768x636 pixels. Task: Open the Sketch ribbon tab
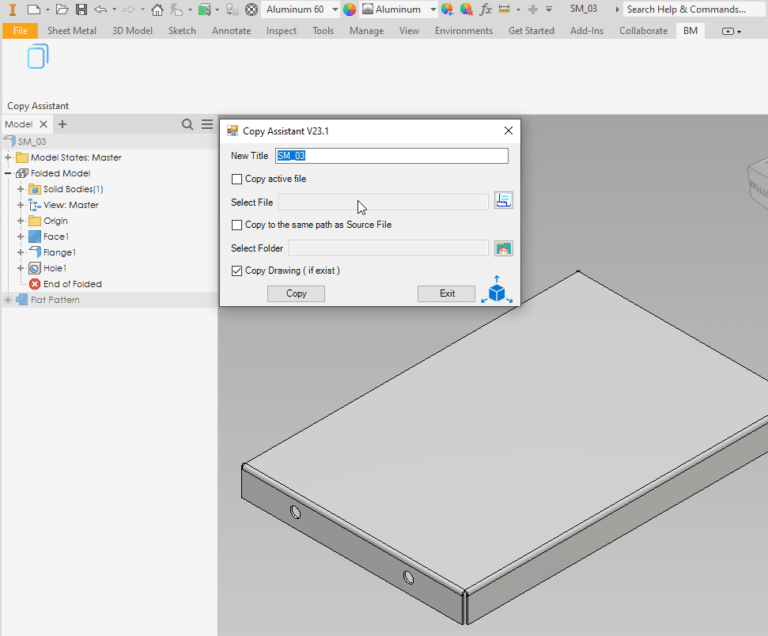(x=182, y=31)
